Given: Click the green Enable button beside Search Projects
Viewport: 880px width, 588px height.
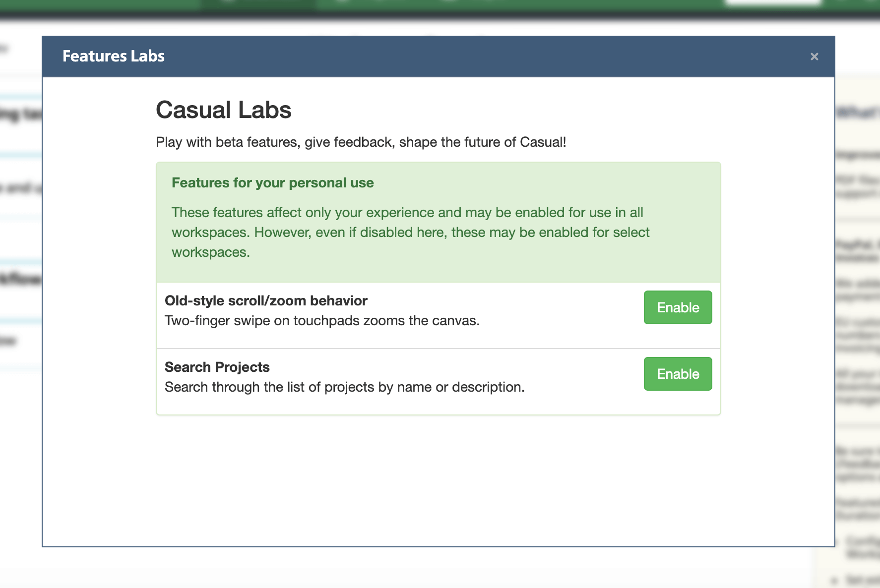Looking at the screenshot, I should pyautogui.click(x=678, y=373).
